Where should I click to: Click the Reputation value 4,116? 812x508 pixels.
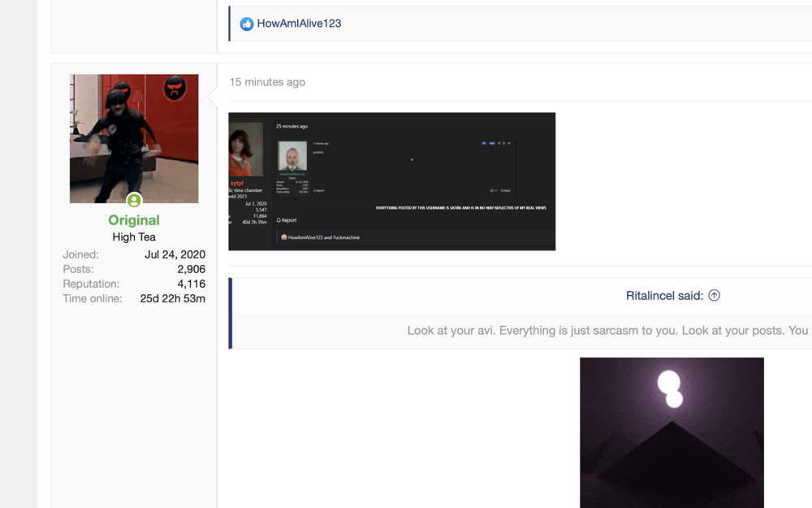pyautogui.click(x=191, y=284)
